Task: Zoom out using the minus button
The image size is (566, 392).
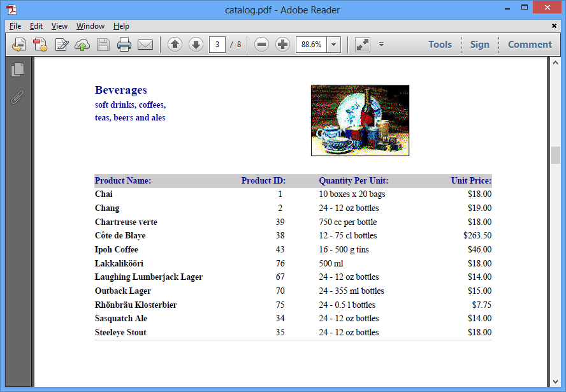Action: [261, 45]
